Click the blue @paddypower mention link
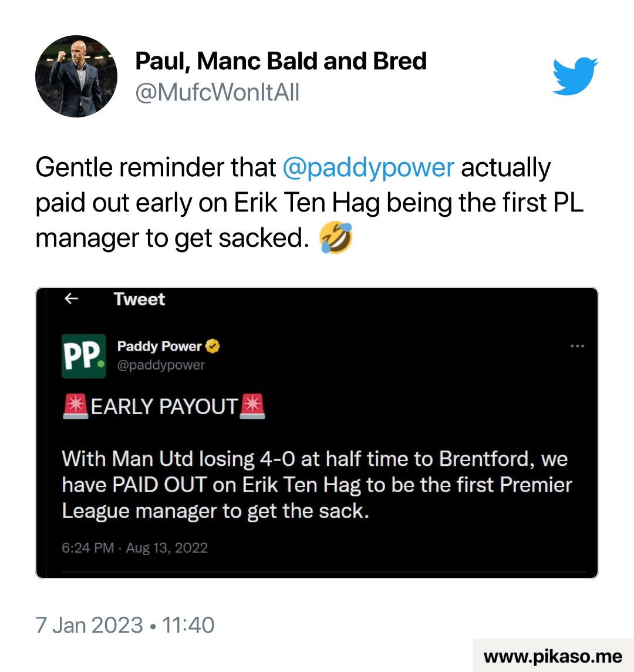Image resolution: width=634 pixels, height=672 pixels. point(368,168)
